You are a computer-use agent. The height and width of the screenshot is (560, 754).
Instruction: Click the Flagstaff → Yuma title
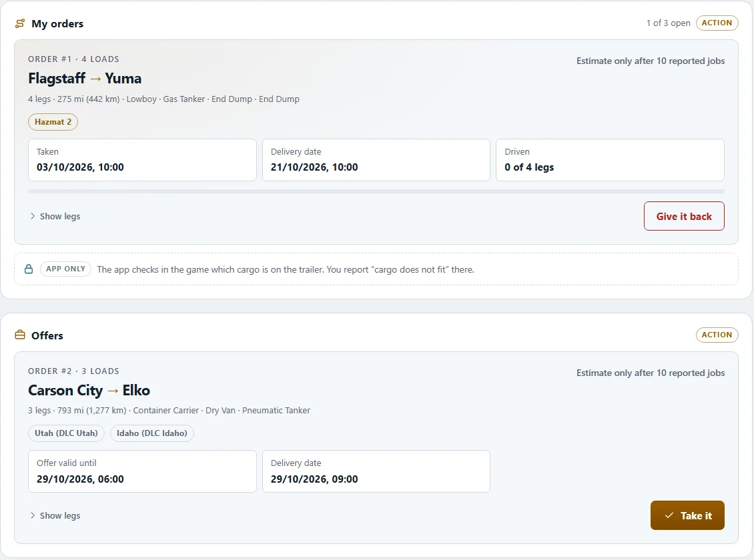(85, 78)
